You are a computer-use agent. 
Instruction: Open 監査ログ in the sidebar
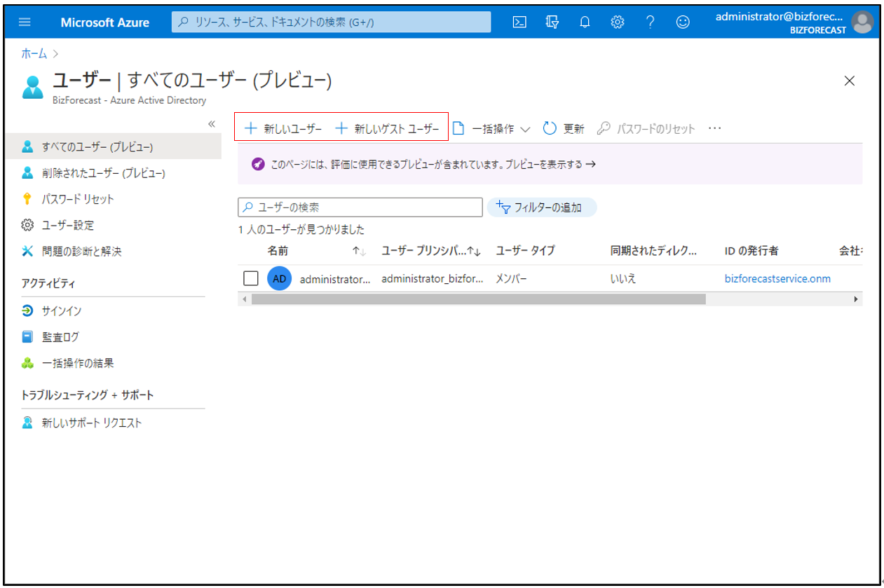[61, 337]
